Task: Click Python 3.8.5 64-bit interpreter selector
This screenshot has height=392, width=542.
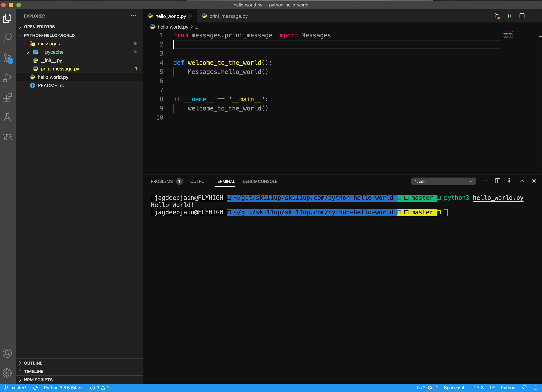Action: pos(64,388)
